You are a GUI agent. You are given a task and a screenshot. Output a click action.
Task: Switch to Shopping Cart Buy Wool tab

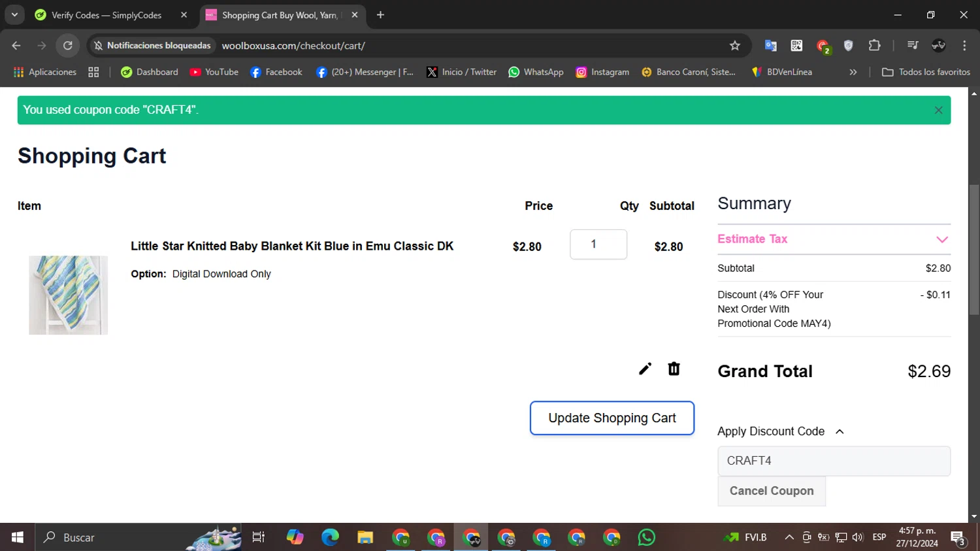point(281,15)
